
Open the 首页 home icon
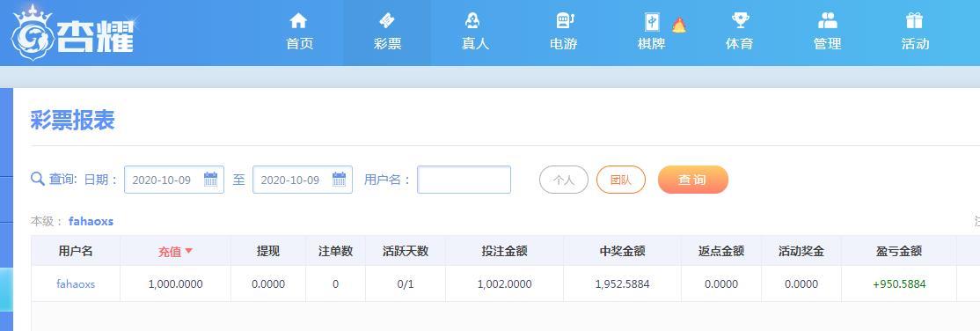click(299, 21)
